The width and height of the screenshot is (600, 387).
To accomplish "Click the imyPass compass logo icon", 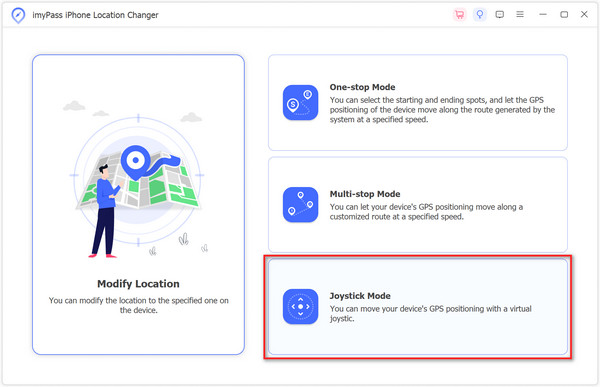I will click(18, 15).
